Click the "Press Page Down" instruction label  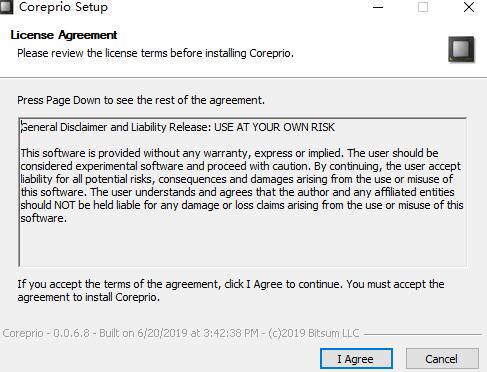tap(141, 100)
